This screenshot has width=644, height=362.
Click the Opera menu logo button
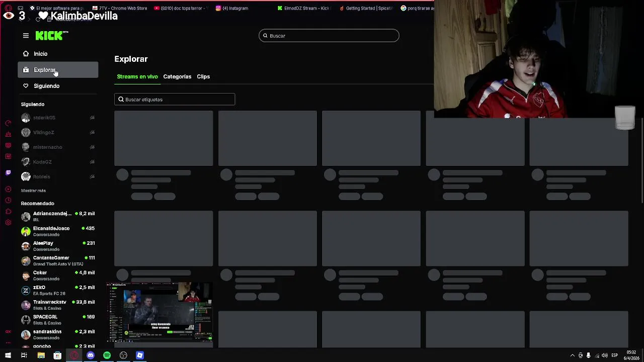click(x=8, y=8)
